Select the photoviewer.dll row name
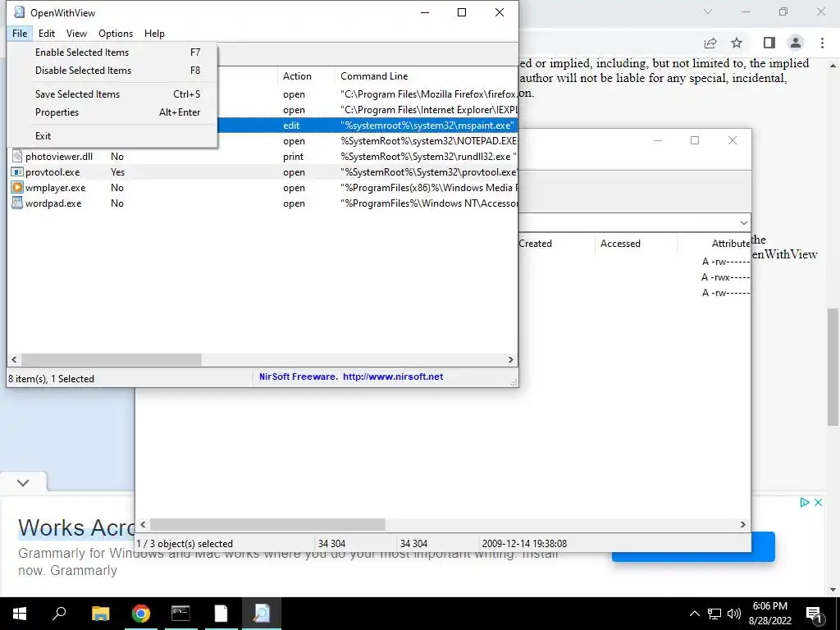 (x=59, y=157)
